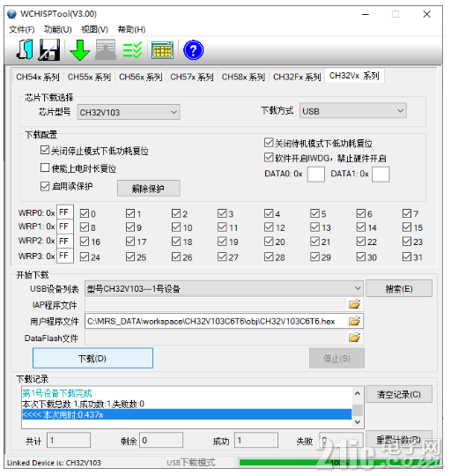Toggle stop-mode low power reset checkbox
Viewport: 451px width, 476px height.
point(45,150)
